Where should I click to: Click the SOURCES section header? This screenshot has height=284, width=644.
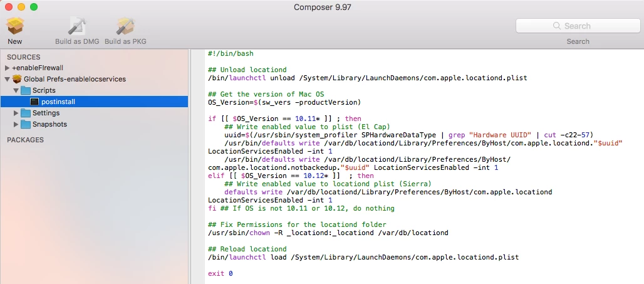[23, 57]
